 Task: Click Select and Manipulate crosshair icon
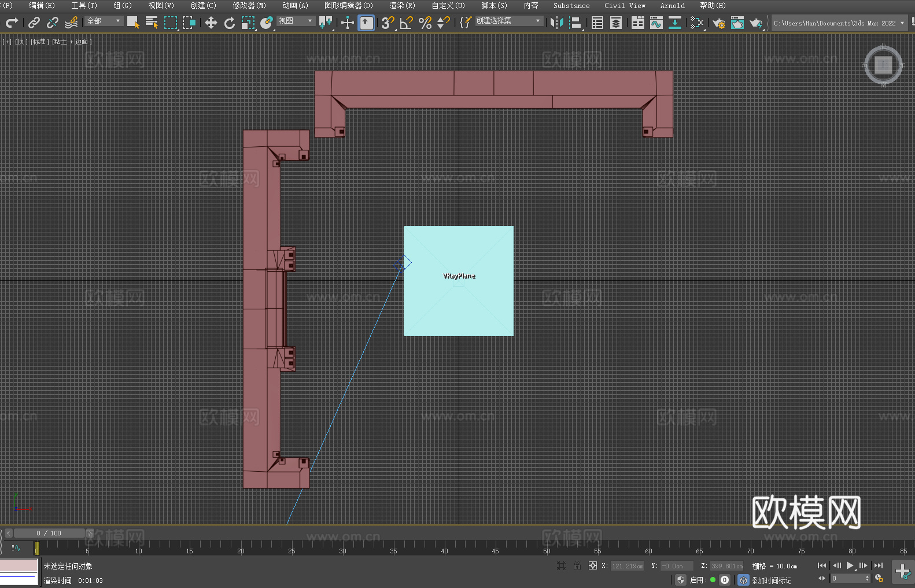(348, 23)
